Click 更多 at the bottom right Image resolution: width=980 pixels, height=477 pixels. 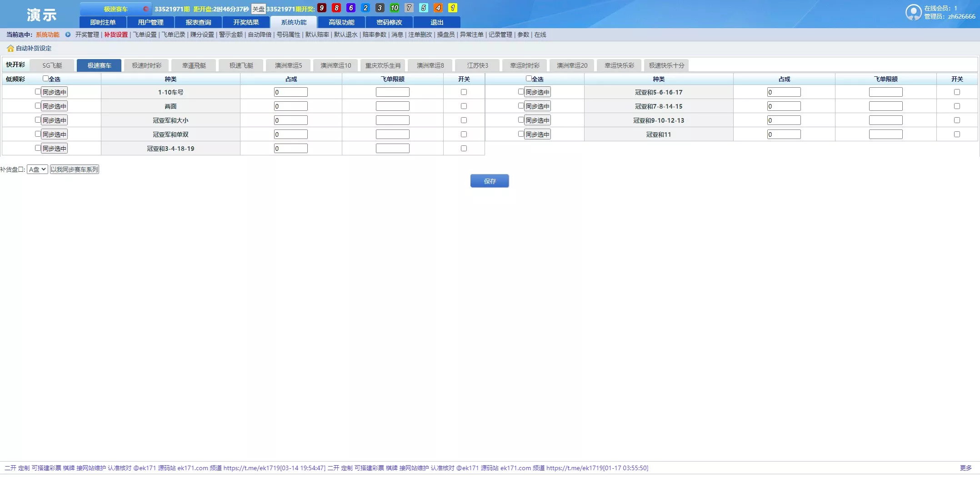pyautogui.click(x=965, y=468)
